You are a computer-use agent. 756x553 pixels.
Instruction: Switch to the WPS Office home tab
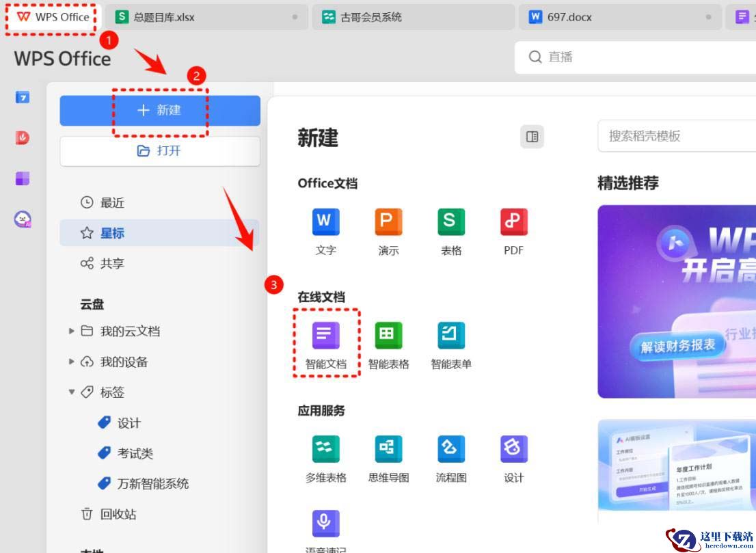click(53, 17)
